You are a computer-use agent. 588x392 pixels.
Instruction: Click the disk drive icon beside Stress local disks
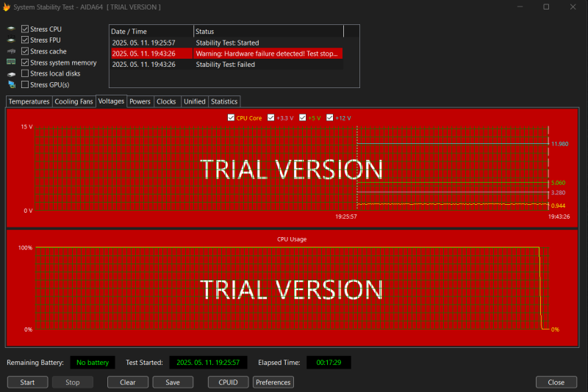pos(11,73)
